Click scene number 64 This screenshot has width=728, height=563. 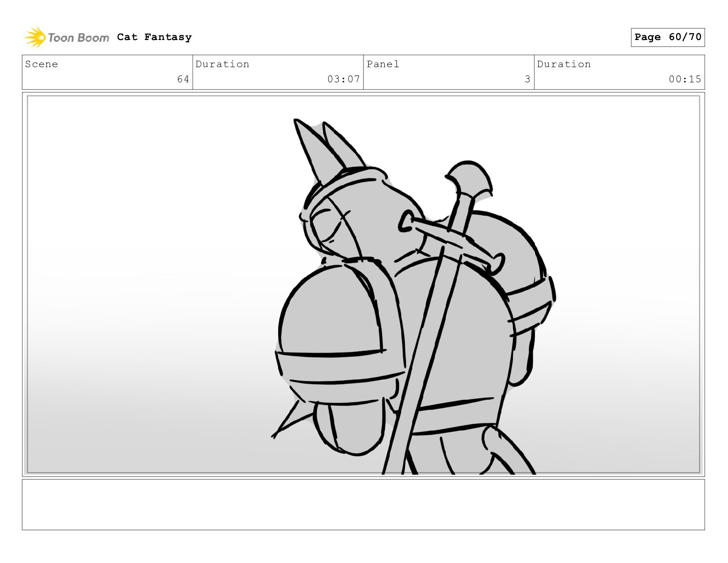point(183,79)
